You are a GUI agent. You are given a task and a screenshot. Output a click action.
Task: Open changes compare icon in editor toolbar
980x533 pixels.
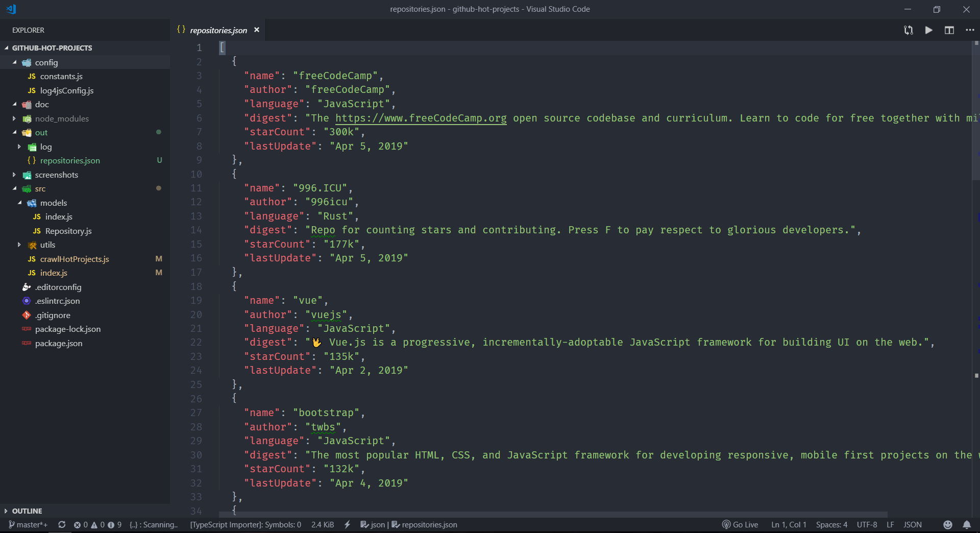[x=909, y=30]
